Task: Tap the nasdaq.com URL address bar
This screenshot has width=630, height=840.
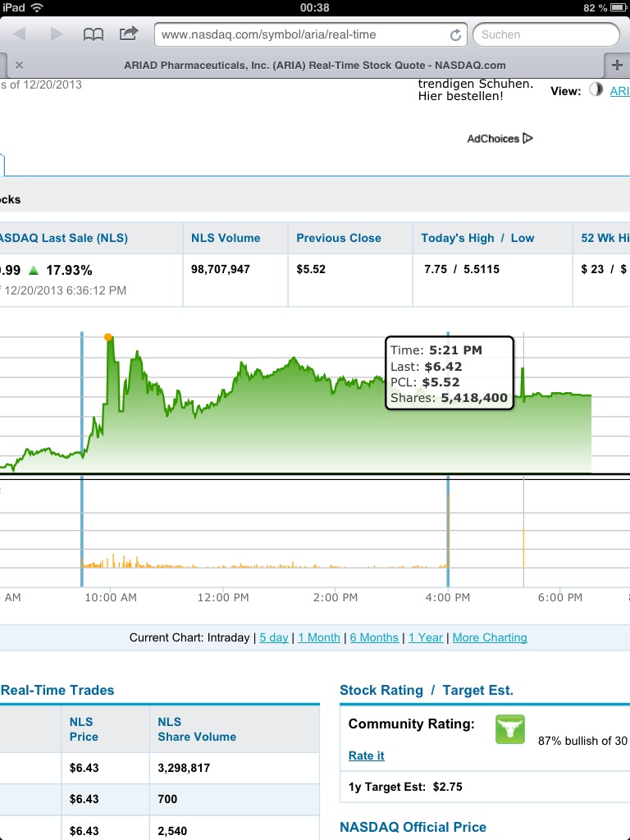Action: coord(304,34)
